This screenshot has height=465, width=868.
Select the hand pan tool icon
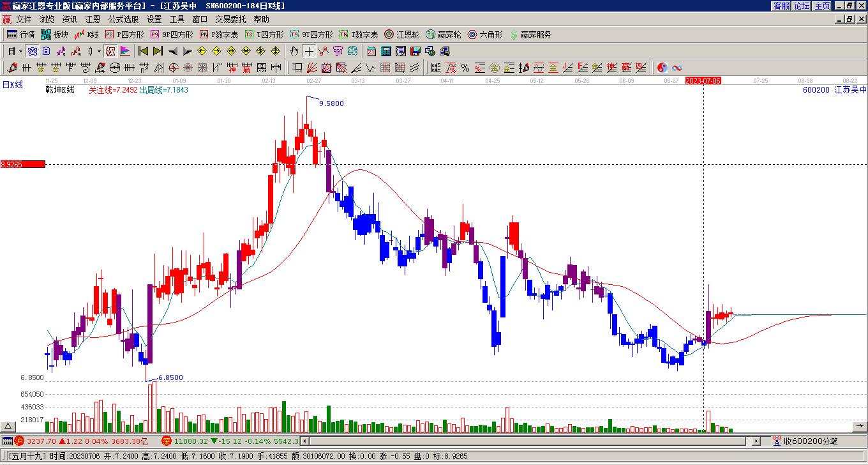294,51
